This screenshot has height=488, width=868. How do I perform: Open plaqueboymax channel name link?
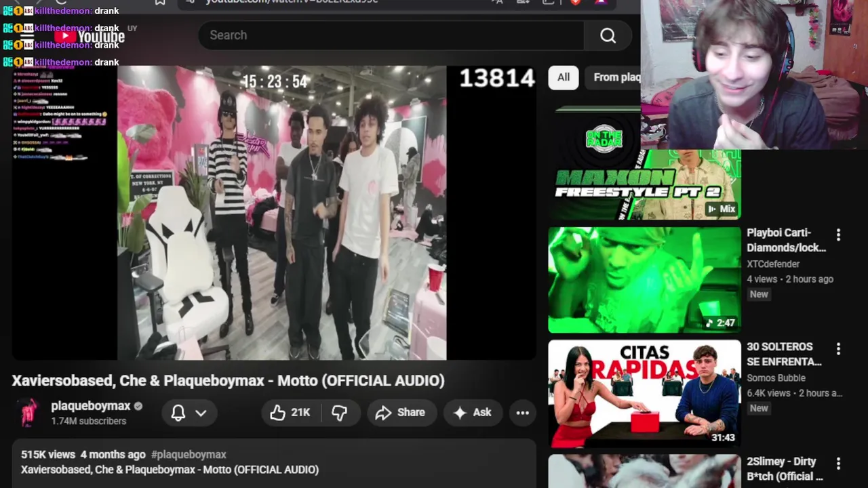pyautogui.click(x=91, y=406)
